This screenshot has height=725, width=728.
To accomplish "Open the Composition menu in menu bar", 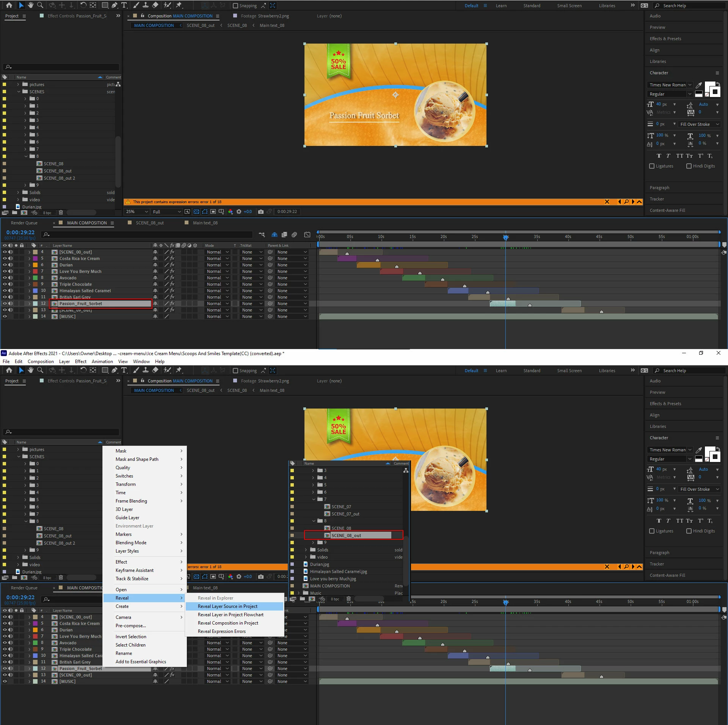I will click(x=41, y=362).
